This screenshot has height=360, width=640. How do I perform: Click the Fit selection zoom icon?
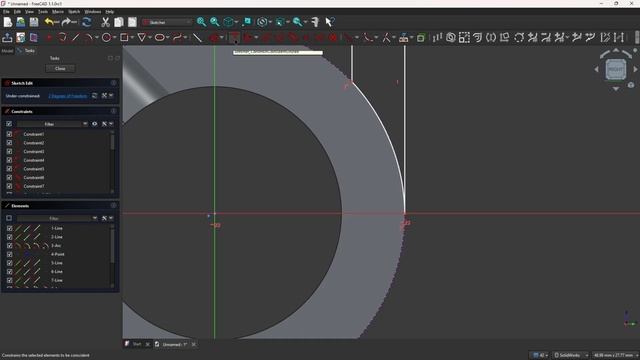(215, 22)
